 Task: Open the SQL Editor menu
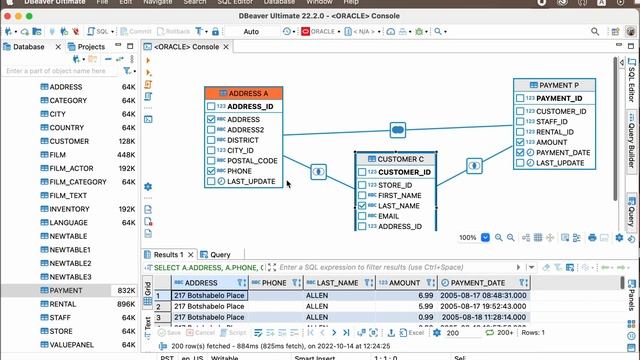[x=235, y=2]
